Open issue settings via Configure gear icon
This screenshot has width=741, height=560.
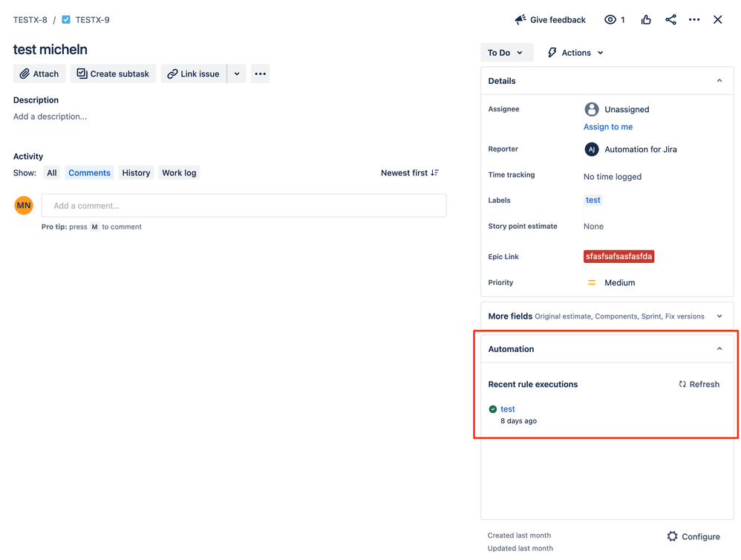(x=673, y=536)
